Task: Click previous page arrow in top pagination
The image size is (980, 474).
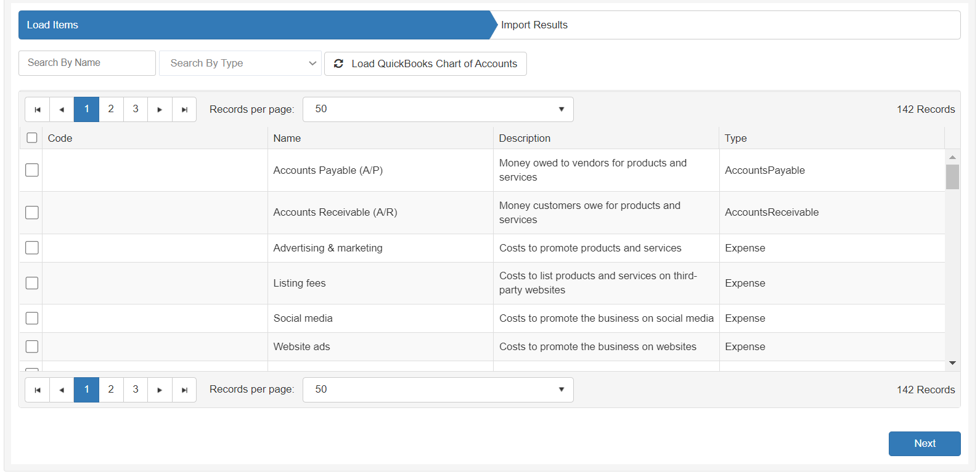Action: point(62,110)
